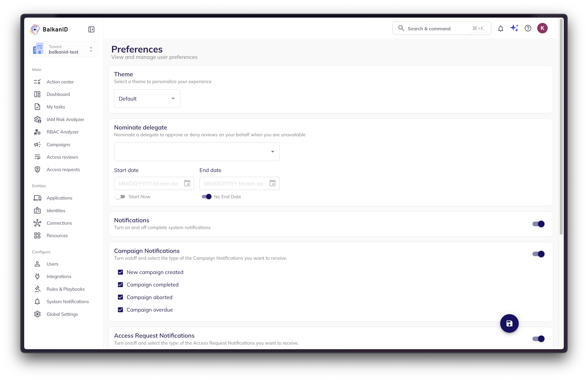Viewport: 588px width, 380px height.
Task: Click the AI sparkle assistant icon
Action: 514,28
